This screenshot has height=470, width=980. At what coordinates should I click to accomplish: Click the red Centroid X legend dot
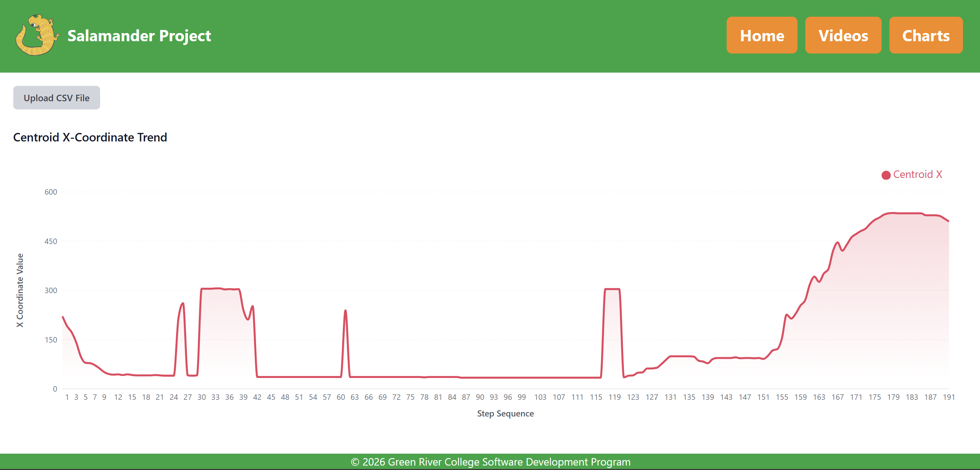coord(886,175)
